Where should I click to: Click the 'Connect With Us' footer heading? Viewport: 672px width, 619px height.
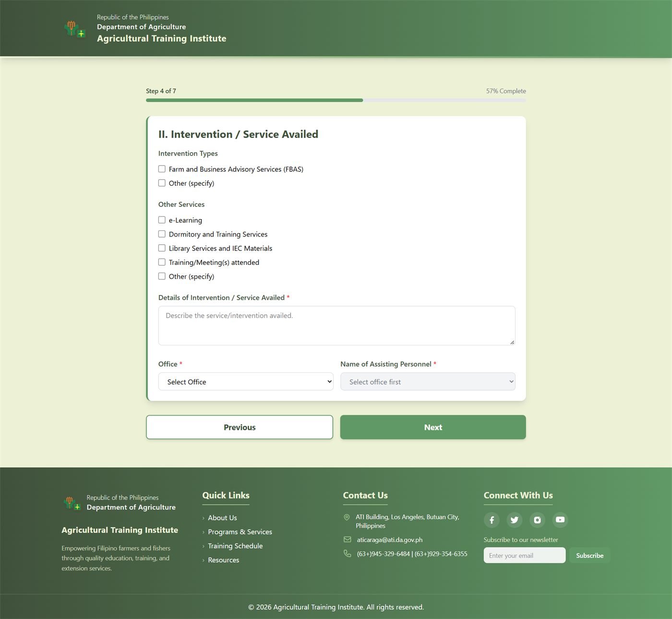518,495
